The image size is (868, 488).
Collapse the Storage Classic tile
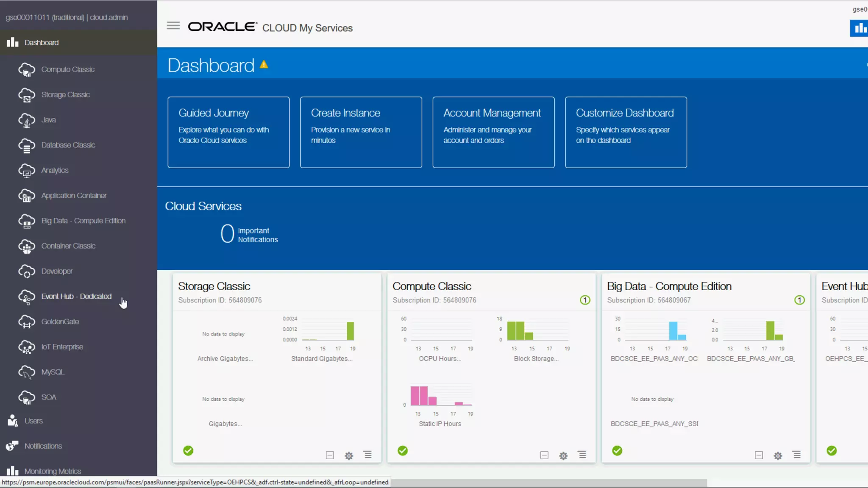[x=330, y=455]
